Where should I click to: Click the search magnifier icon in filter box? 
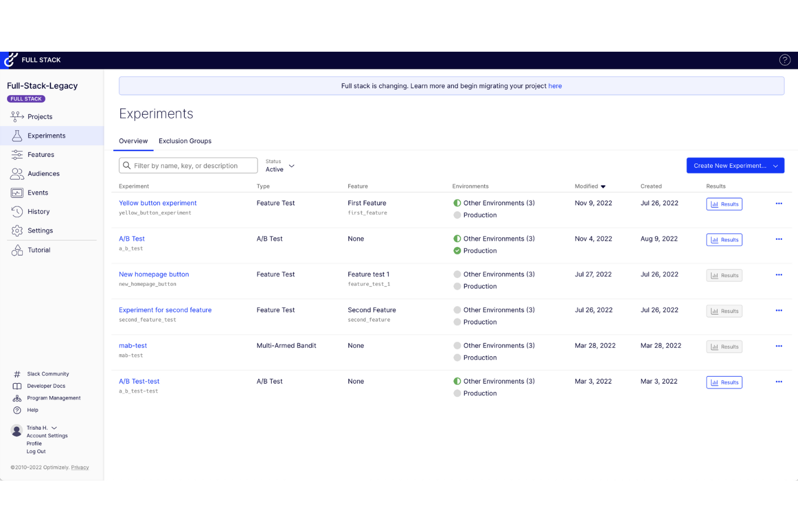click(127, 165)
